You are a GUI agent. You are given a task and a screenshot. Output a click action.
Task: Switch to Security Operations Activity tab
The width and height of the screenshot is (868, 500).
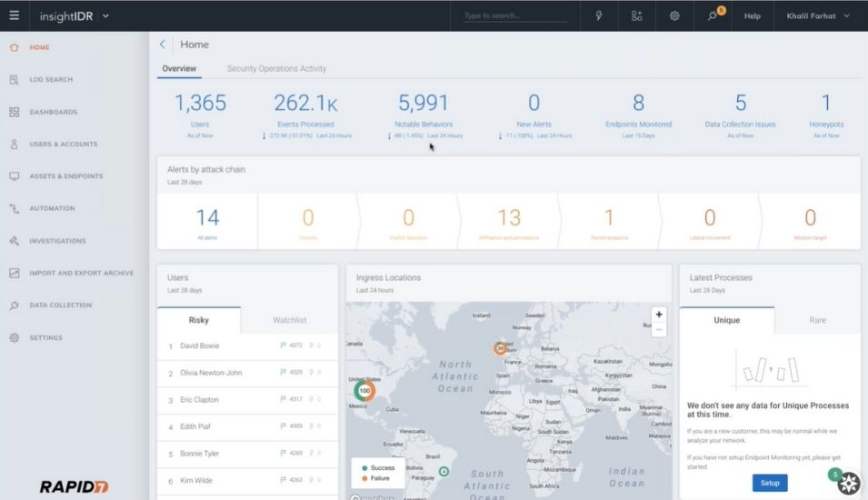(x=276, y=69)
